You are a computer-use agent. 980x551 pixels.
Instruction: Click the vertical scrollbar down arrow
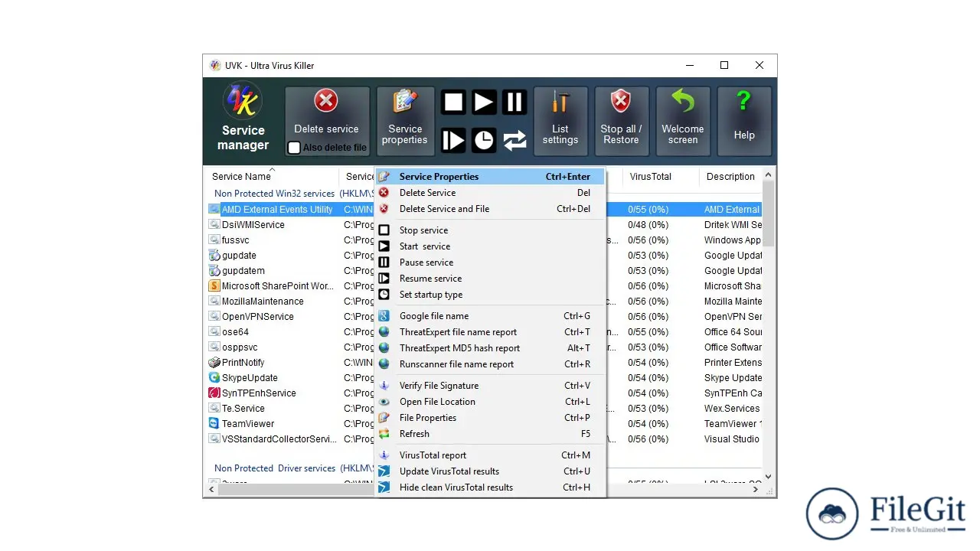click(x=769, y=477)
